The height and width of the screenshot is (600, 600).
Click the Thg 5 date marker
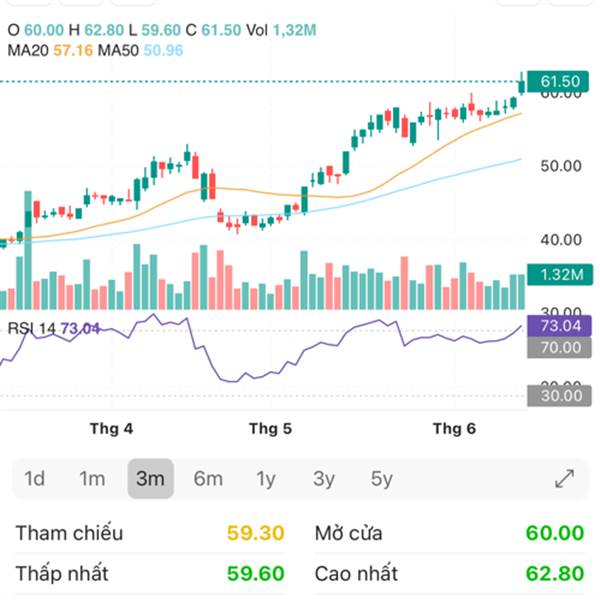(x=270, y=429)
